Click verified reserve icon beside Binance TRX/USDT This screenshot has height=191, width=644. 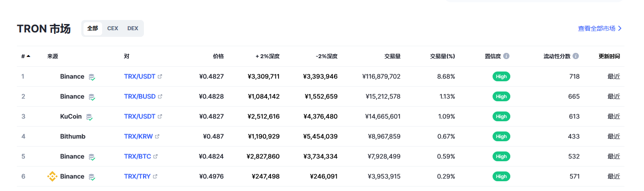[x=92, y=77]
